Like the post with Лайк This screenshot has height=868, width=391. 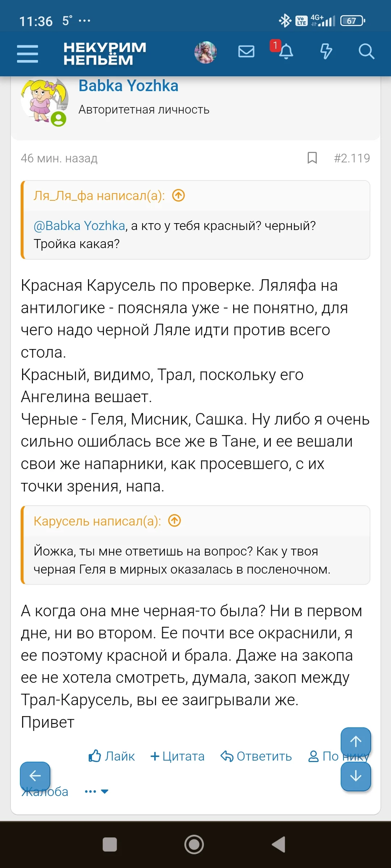pyautogui.click(x=112, y=756)
